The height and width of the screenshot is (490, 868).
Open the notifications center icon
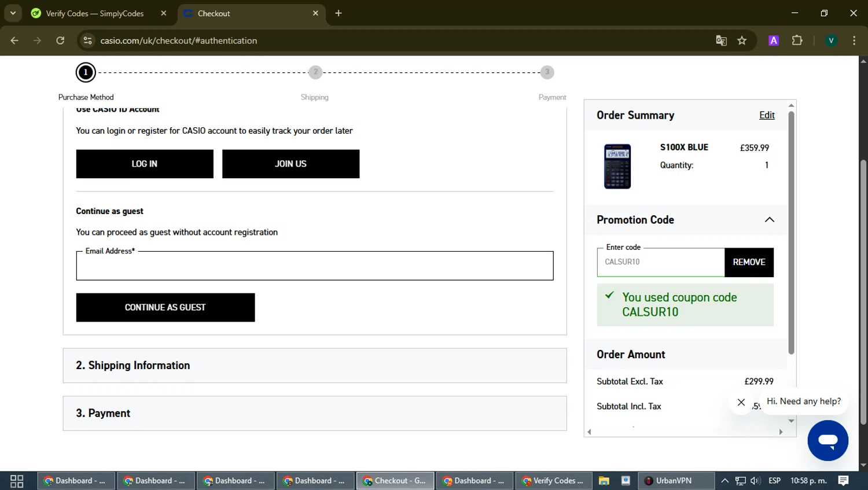coord(844,481)
